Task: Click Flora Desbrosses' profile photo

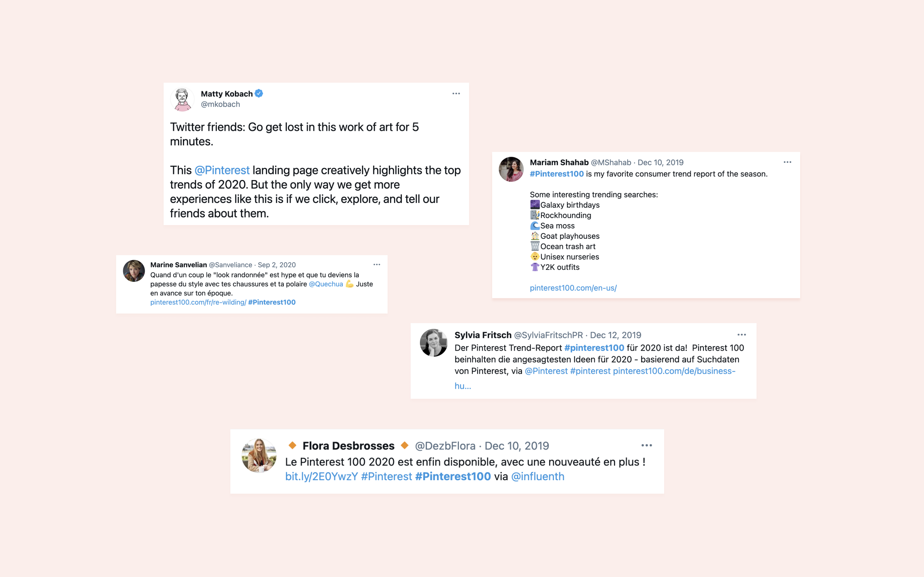Action: tap(259, 455)
